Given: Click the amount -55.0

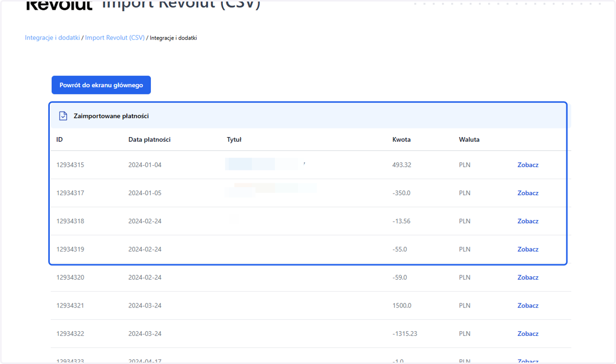Looking at the screenshot, I should coord(400,250).
